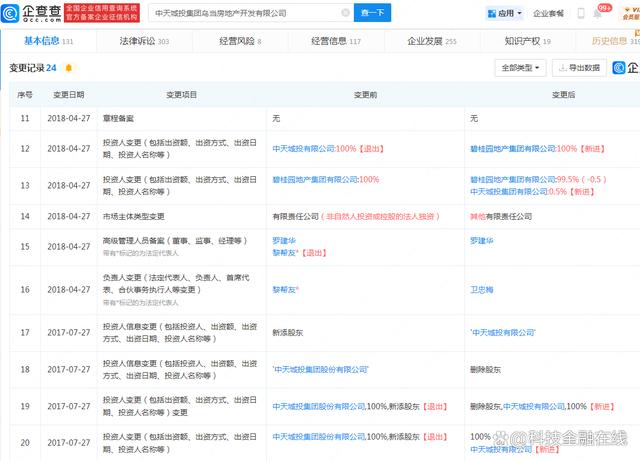
Task: Switch to the 基本信息 tab
Action: coord(49,41)
